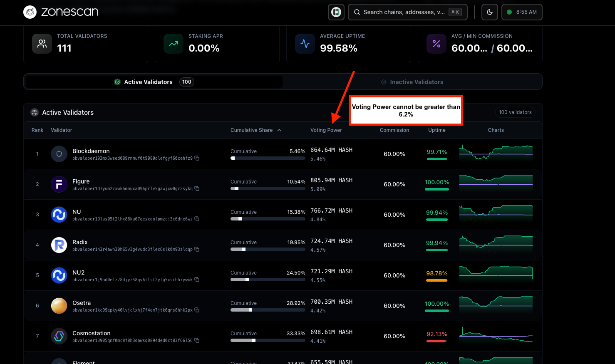Image resolution: width=615 pixels, height=364 pixels.
Task: Click NU's 15.38% cumulative value
Action: 296,212
